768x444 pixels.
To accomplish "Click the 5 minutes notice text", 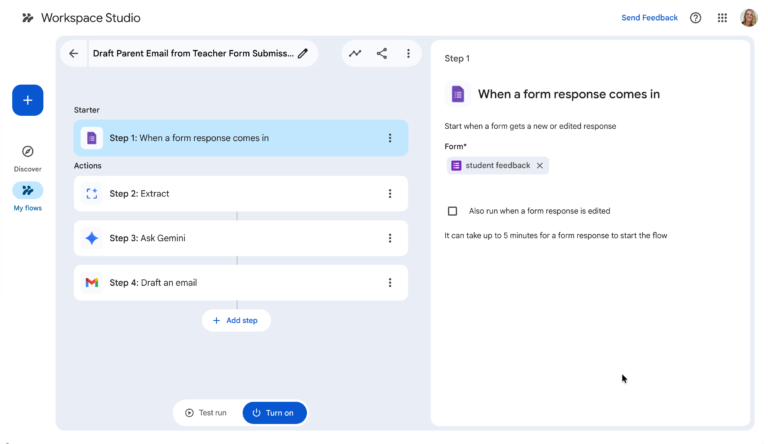I will point(555,236).
